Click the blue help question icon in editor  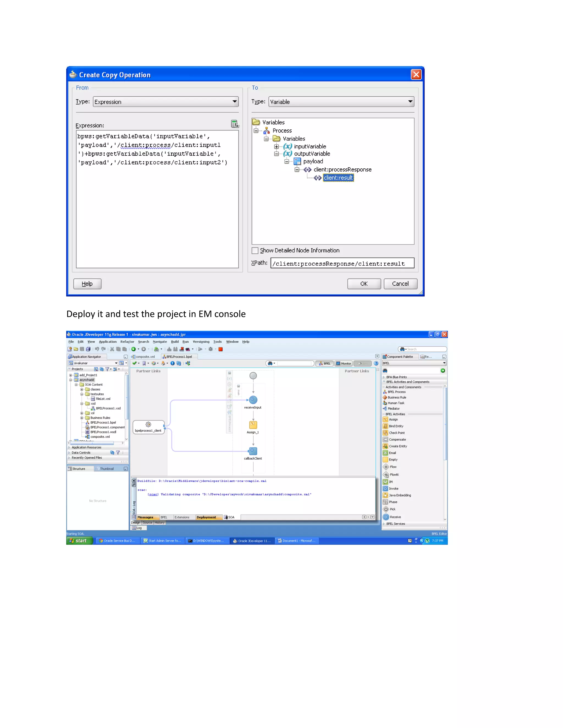click(376, 363)
